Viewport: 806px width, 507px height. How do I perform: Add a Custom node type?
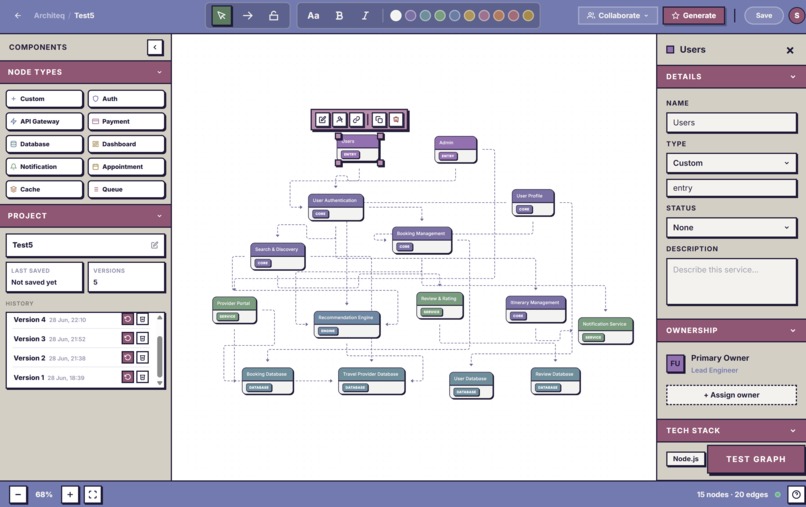point(44,99)
